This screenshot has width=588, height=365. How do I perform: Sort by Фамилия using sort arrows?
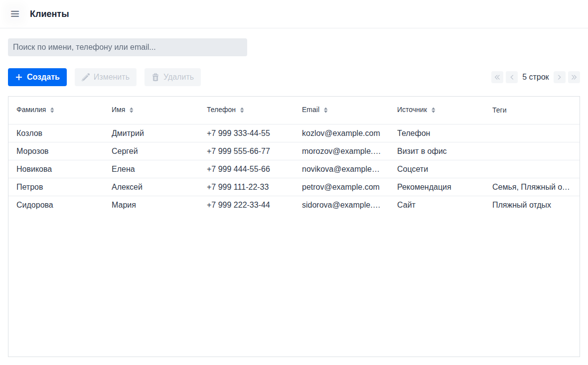pyautogui.click(x=52, y=110)
